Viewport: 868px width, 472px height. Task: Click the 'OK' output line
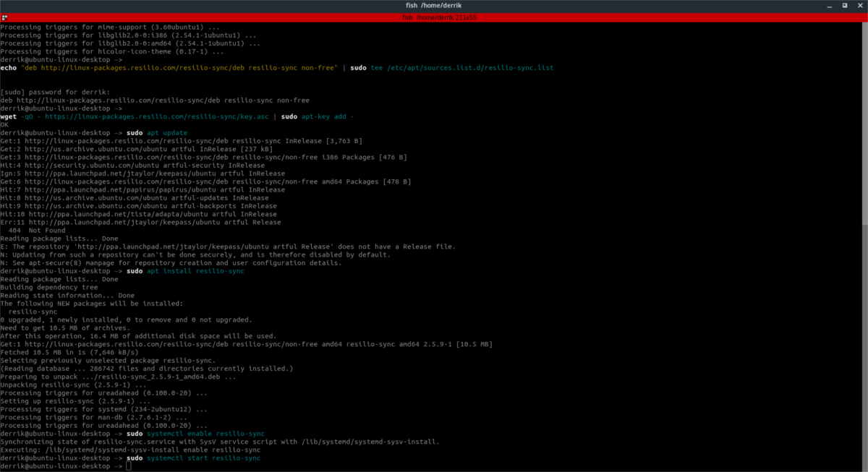(x=4, y=124)
